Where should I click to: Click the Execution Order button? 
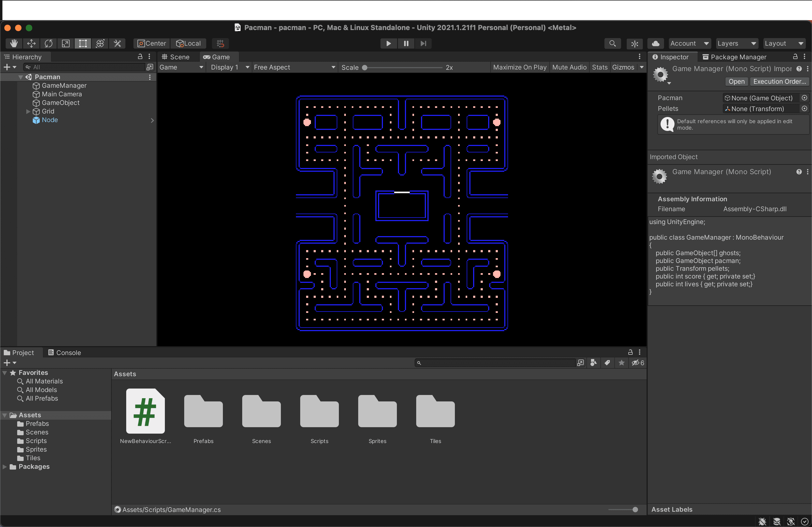click(x=779, y=82)
